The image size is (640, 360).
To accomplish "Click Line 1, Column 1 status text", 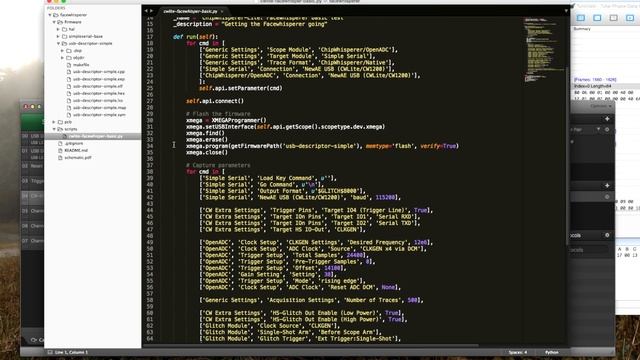I will click(x=71, y=352).
